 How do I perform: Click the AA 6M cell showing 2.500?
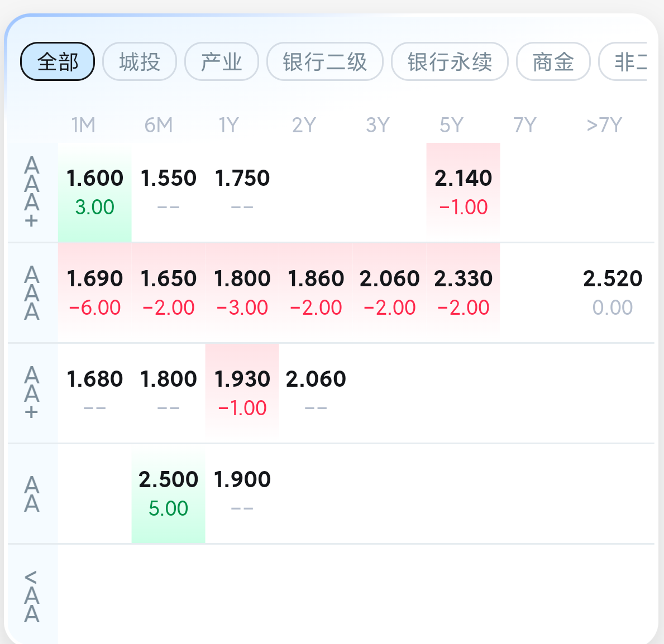[168, 493]
